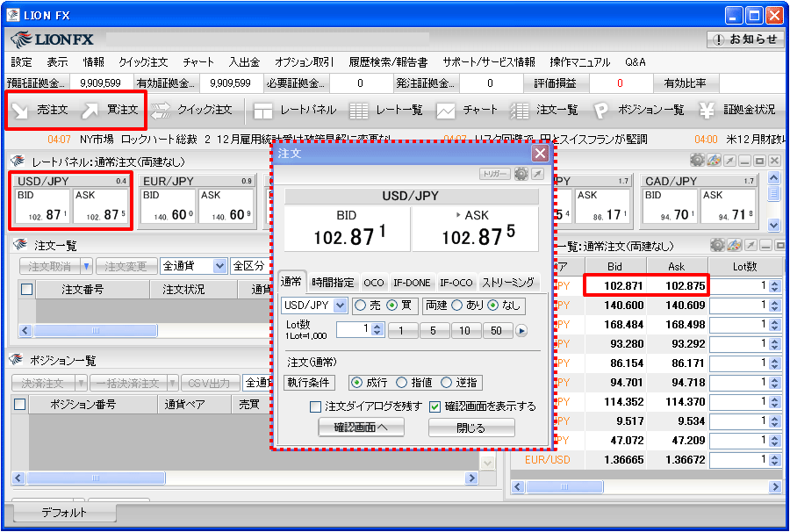Select 両建 なし radio button
The image size is (790, 532).
click(x=493, y=306)
